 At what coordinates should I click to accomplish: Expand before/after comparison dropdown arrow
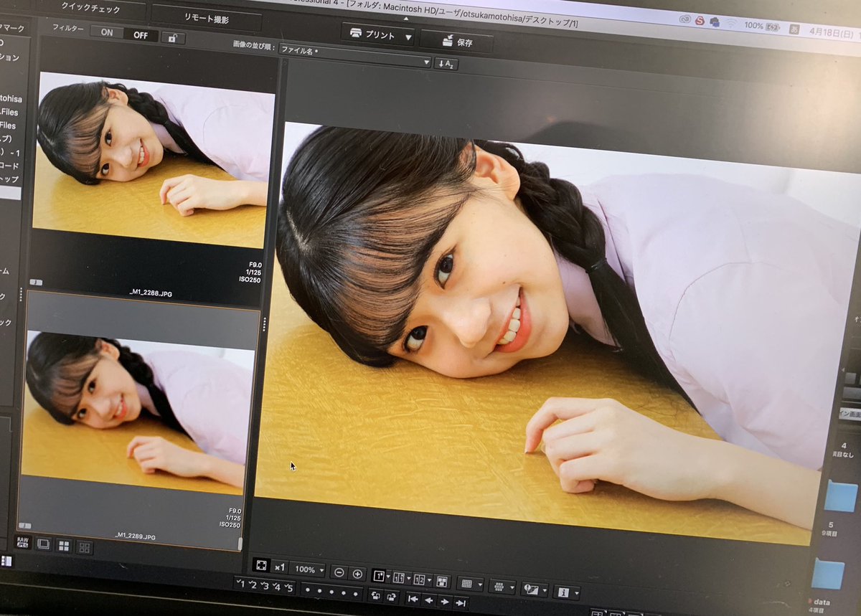(x=408, y=578)
